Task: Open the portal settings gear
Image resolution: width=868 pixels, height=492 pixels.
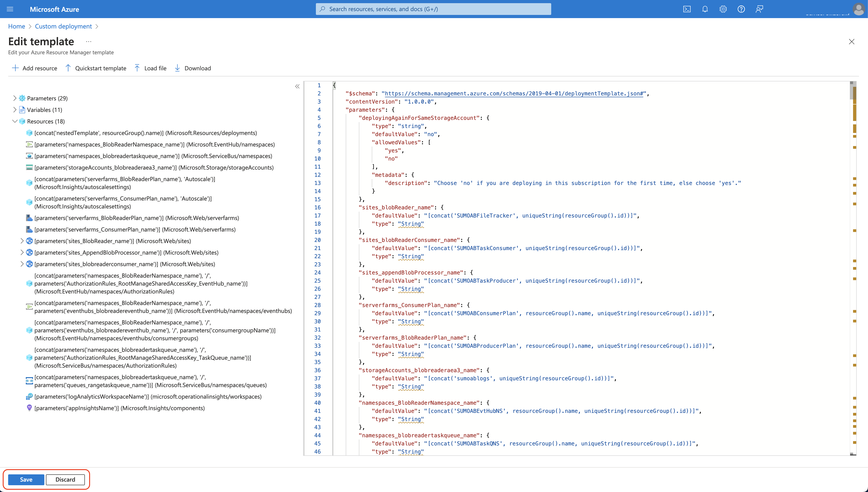Action: pyautogui.click(x=723, y=9)
